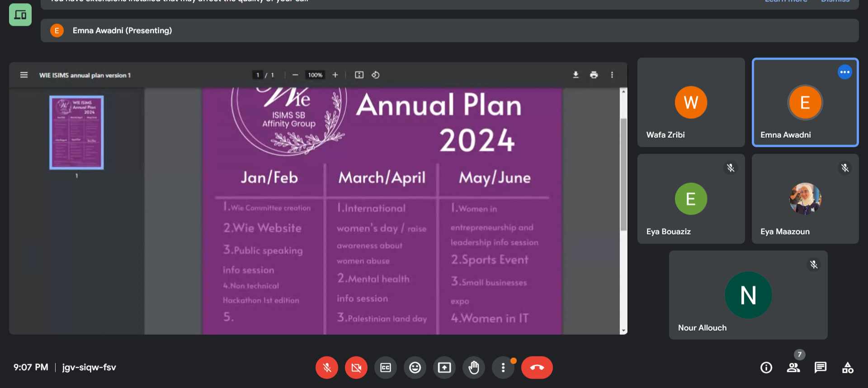Click the PDF vertical scrollbar
The image size is (868, 388).
623,174
